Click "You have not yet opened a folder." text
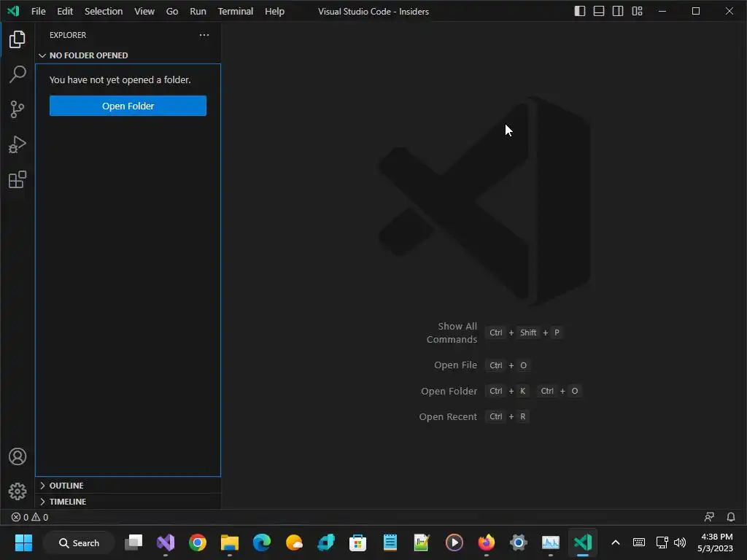This screenshot has height=560, width=747. point(120,80)
